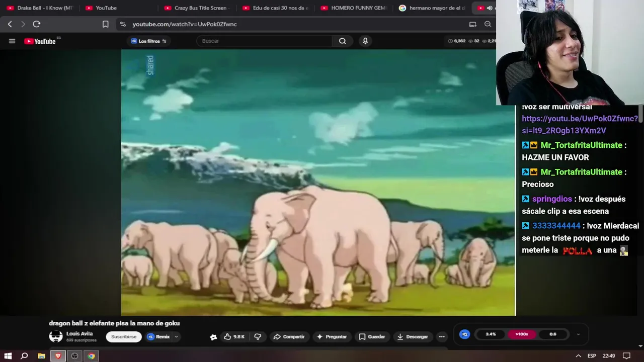
Task: Click the browser forward arrow
Action: point(23,24)
